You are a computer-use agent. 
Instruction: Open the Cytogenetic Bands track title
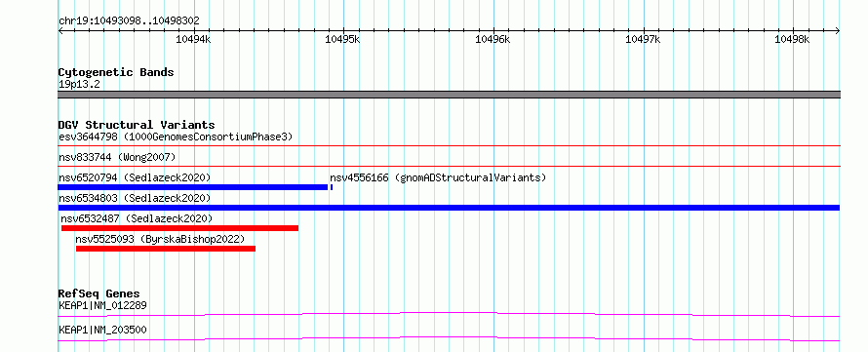pos(116,72)
